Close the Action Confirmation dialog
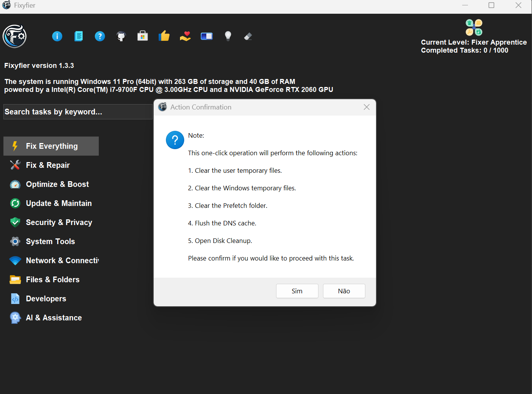532x394 pixels. [366, 107]
